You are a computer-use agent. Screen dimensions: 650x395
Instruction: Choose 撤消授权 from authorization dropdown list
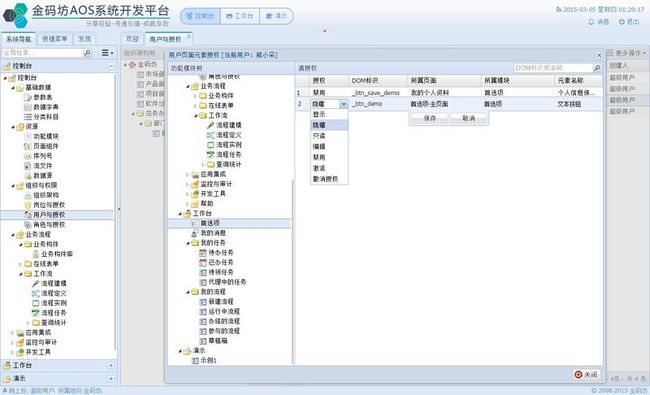(329, 179)
